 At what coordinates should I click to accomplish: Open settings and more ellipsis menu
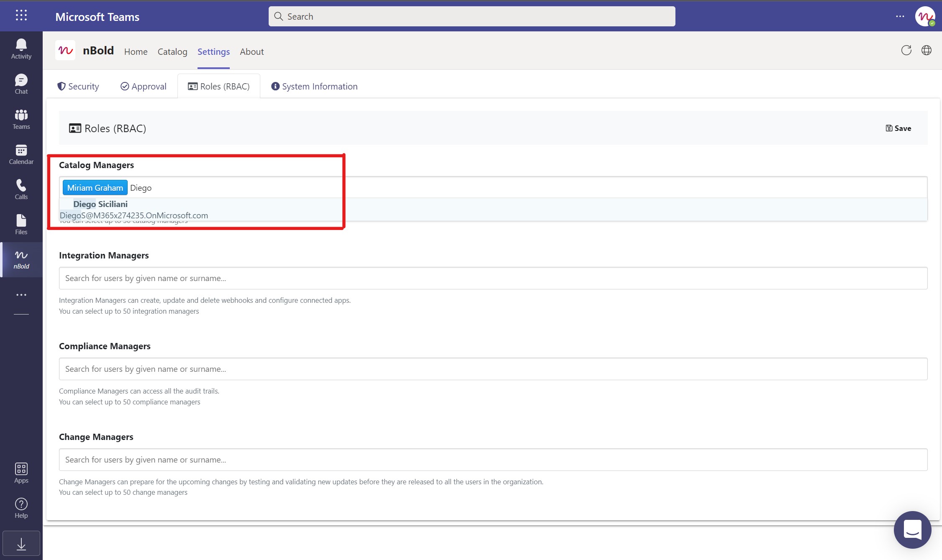[x=900, y=16]
